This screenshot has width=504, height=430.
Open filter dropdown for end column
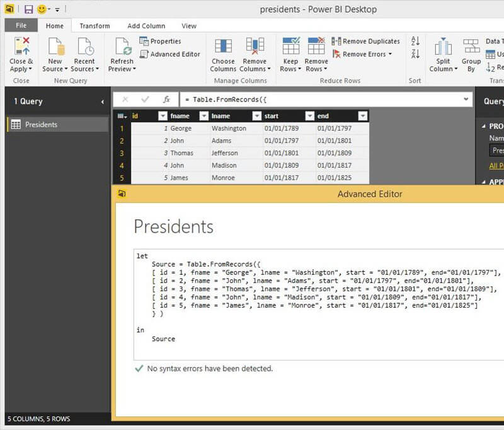coord(363,116)
